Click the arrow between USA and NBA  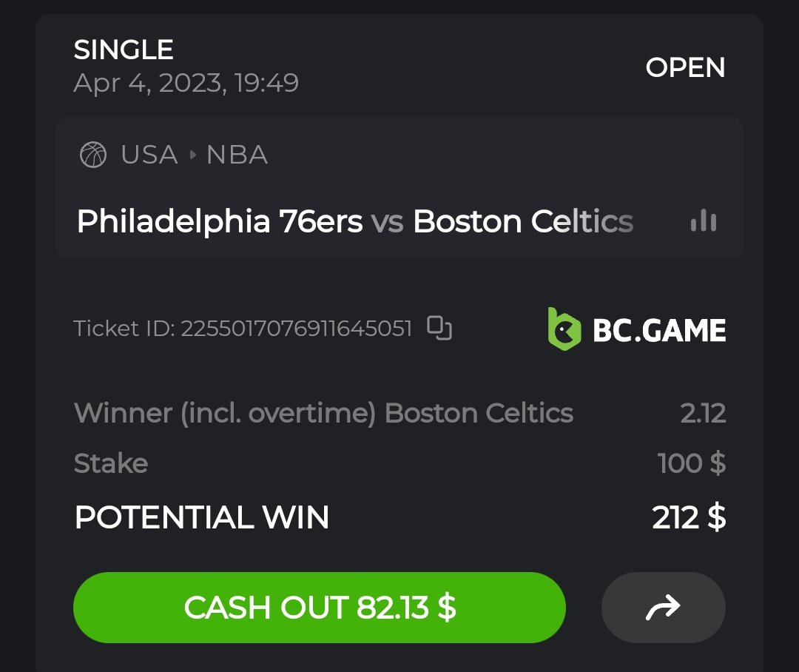193,155
